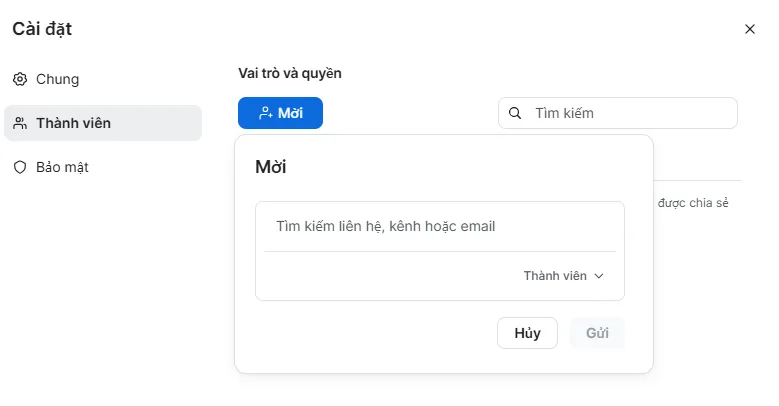Click the Cài đặt window title
This screenshot has height=406, width=779.
(42, 29)
